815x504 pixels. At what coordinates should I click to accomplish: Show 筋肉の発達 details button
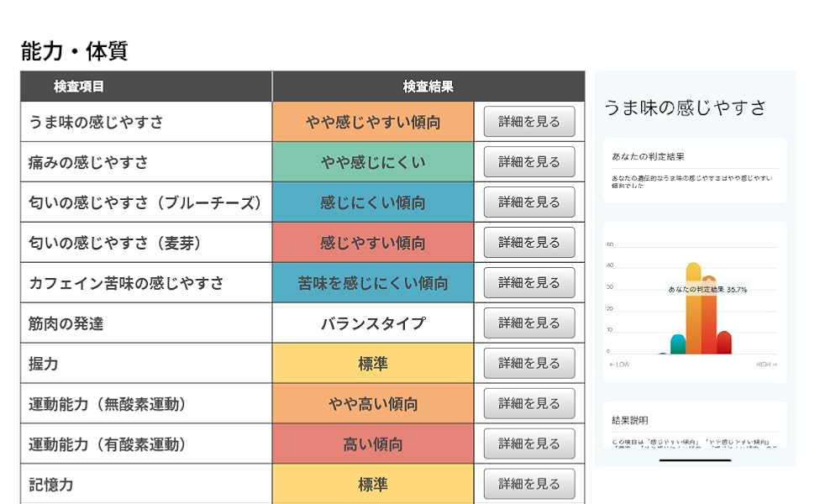[x=529, y=323]
